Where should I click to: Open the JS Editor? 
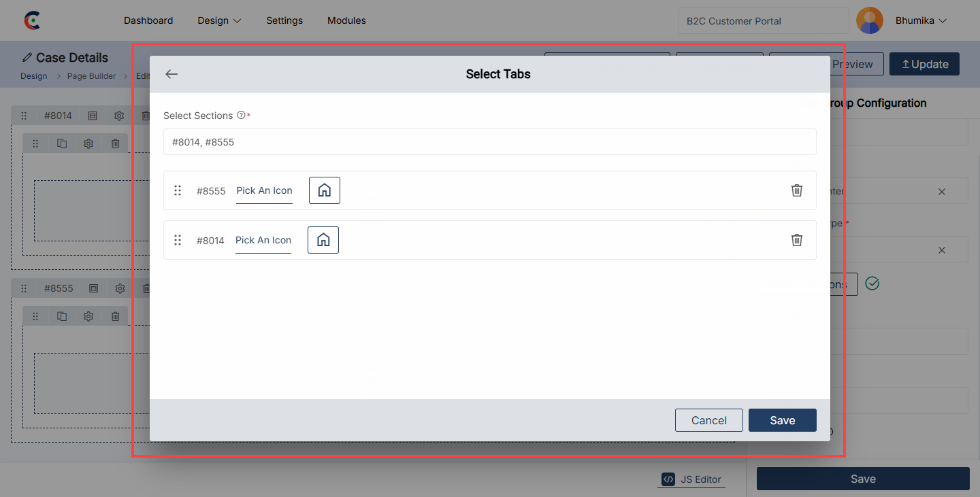(692, 479)
